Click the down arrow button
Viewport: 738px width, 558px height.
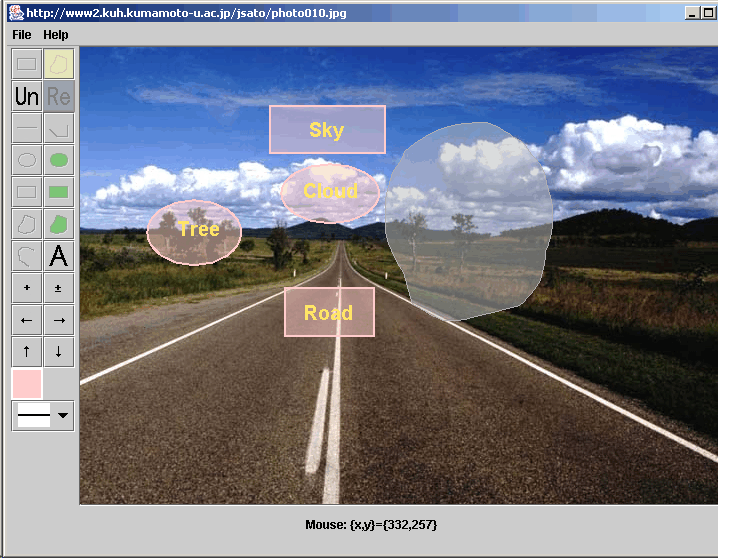(x=59, y=352)
